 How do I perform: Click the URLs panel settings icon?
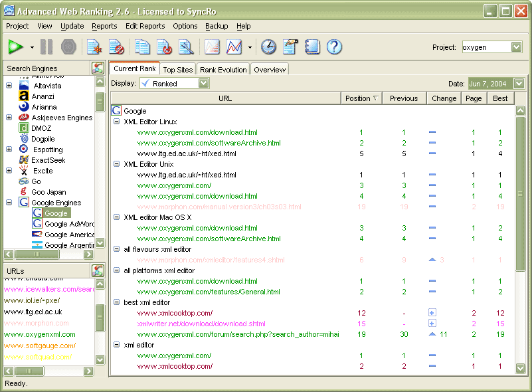(98, 270)
